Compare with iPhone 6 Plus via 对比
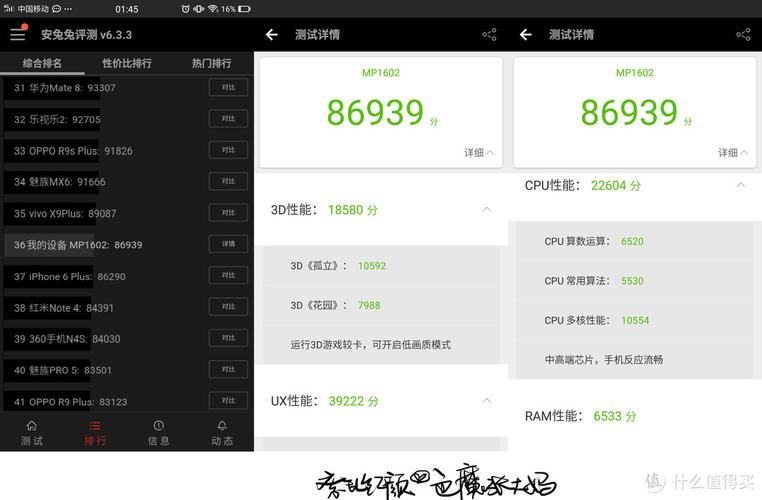The width and height of the screenshot is (762, 500). [x=228, y=276]
